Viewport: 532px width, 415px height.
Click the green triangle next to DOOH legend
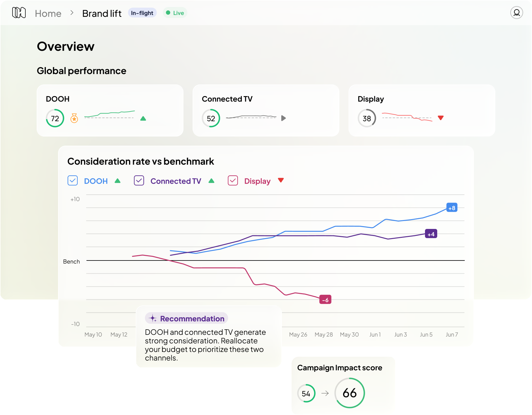(117, 181)
